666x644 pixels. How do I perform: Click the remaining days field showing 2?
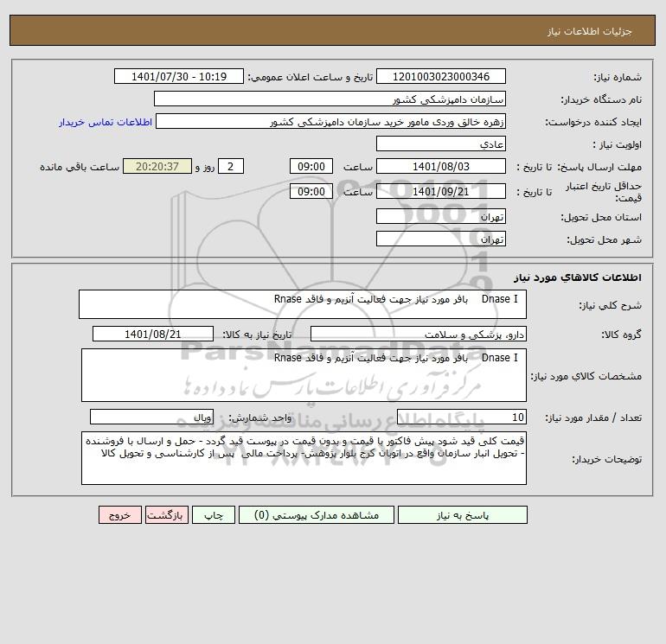231,167
